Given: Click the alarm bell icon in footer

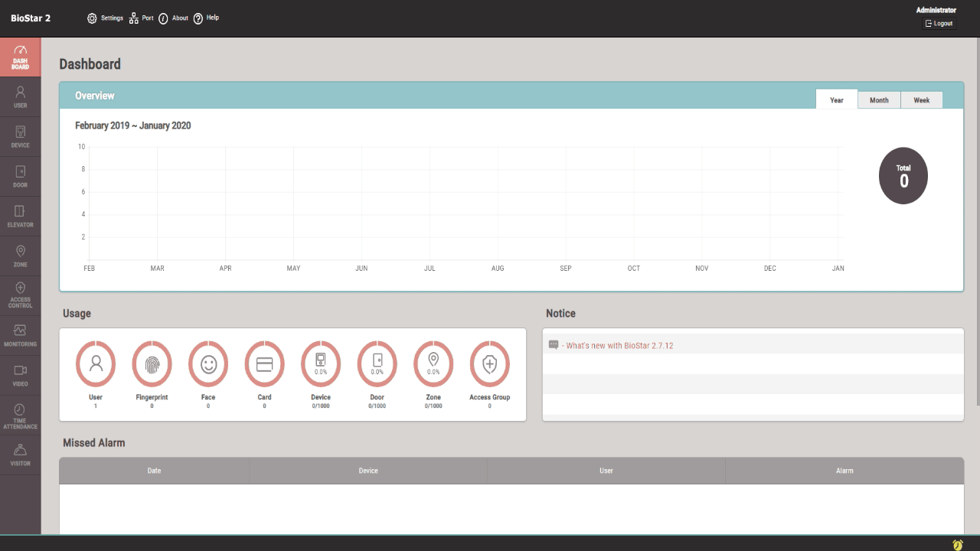Looking at the screenshot, I should tap(957, 544).
